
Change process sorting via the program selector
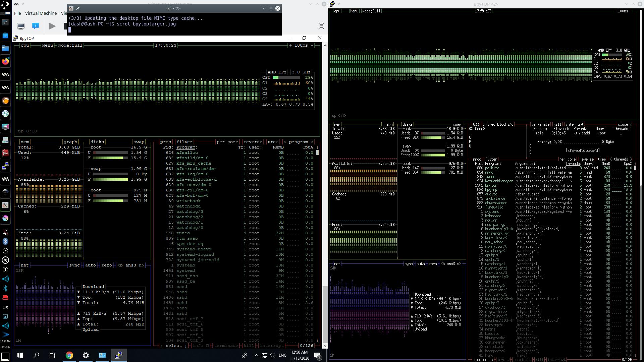click(298, 142)
